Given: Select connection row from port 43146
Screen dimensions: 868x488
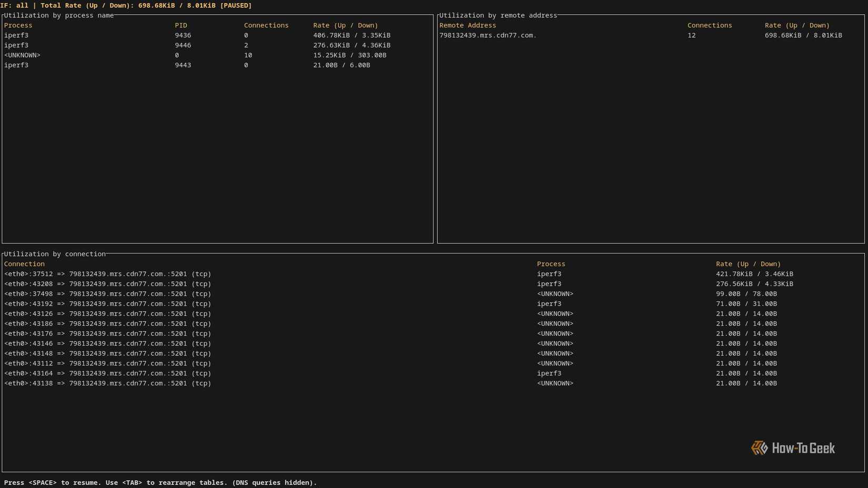Looking at the screenshot, I should (433, 344).
